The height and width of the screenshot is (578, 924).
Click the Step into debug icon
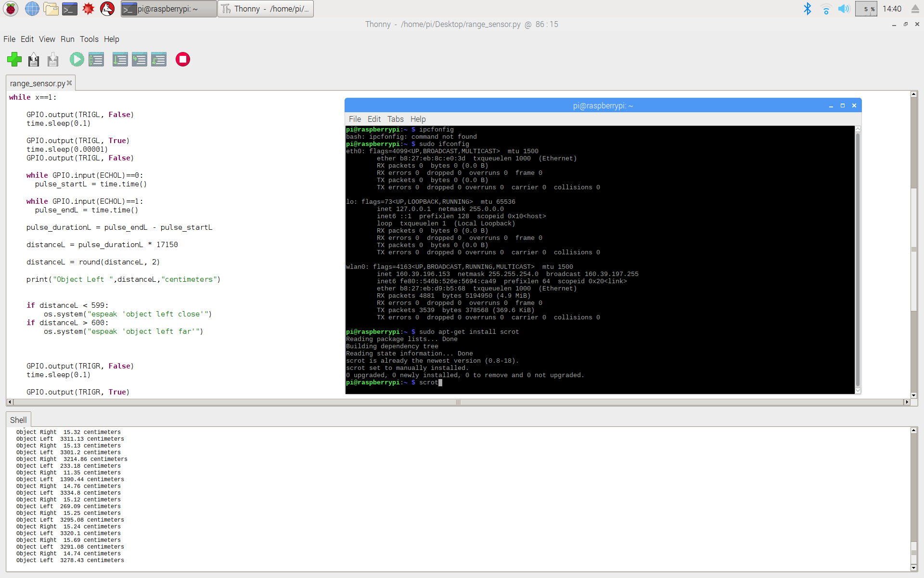pos(140,60)
